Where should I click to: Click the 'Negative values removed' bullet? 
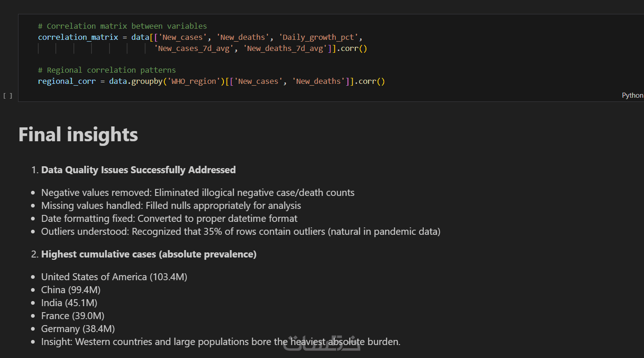pyautogui.click(x=198, y=193)
